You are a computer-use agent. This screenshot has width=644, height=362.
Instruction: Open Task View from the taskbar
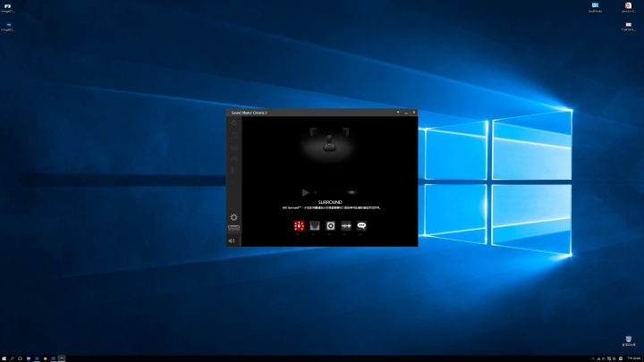pos(20,358)
